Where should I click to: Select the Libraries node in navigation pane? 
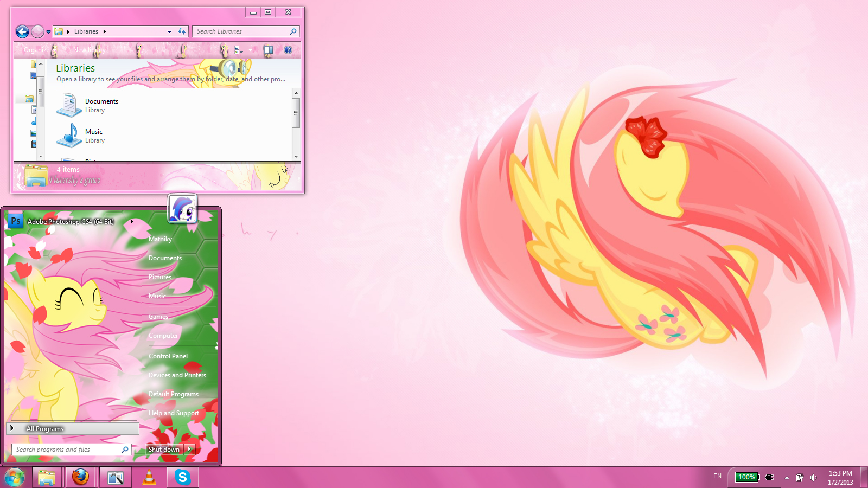[x=29, y=99]
